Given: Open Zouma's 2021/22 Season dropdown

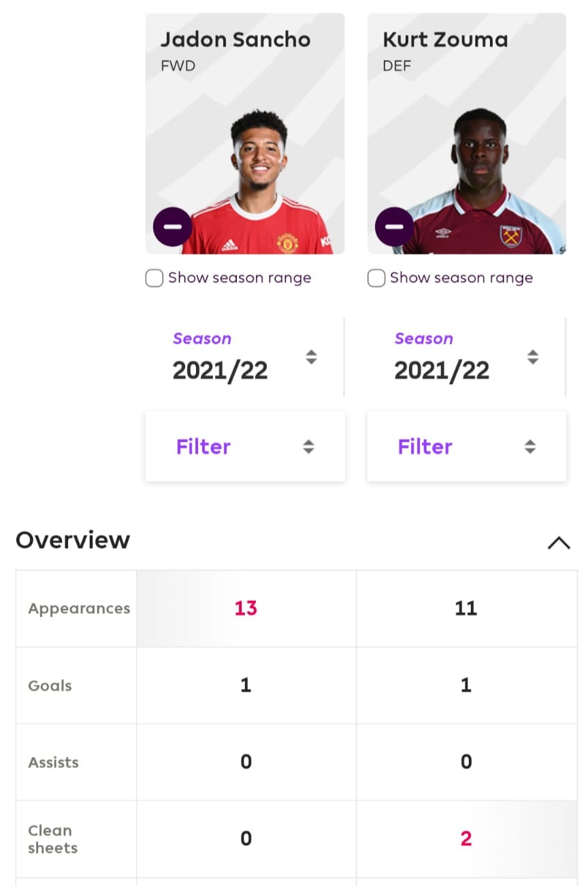Looking at the screenshot, I should [467, 358].
